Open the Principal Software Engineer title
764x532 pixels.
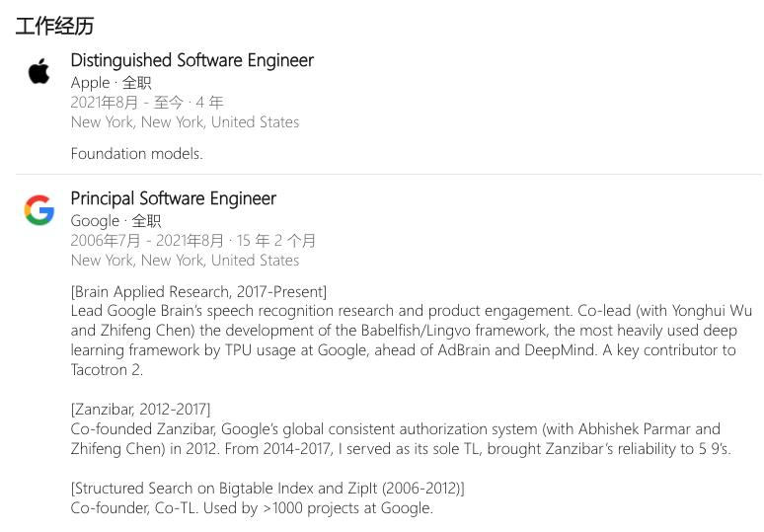point(173,198)
